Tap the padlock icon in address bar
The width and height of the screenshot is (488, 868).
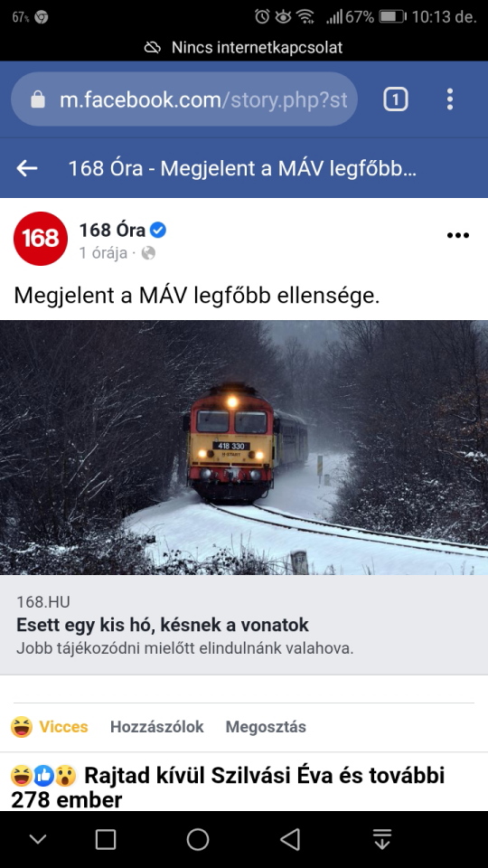tap(38, 99)
